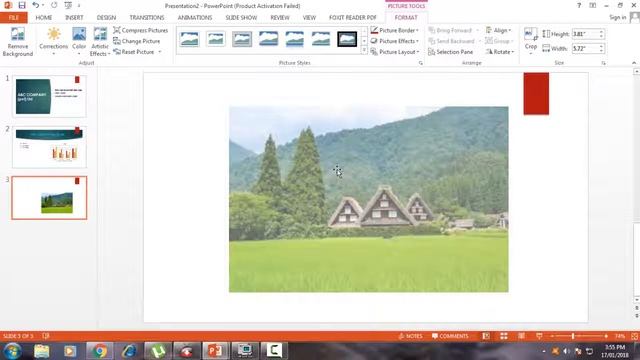Click the Undo icon
This screenshot has height=360, width=640.
(36, 5)
